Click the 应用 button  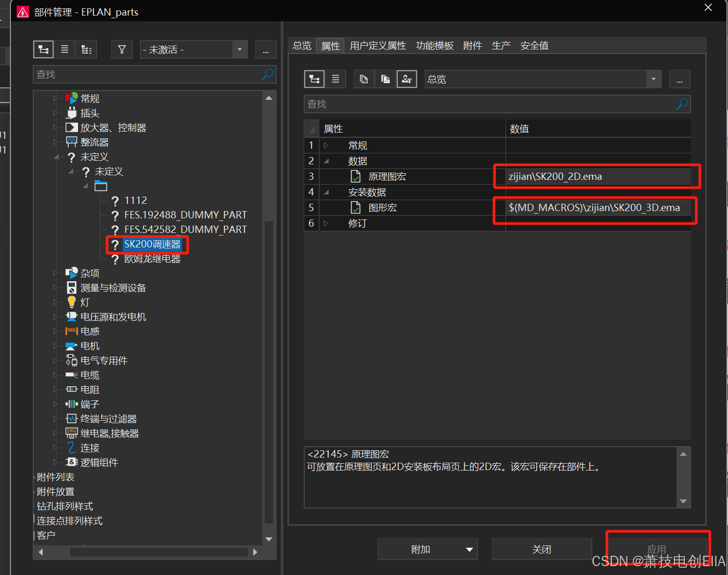657,550
